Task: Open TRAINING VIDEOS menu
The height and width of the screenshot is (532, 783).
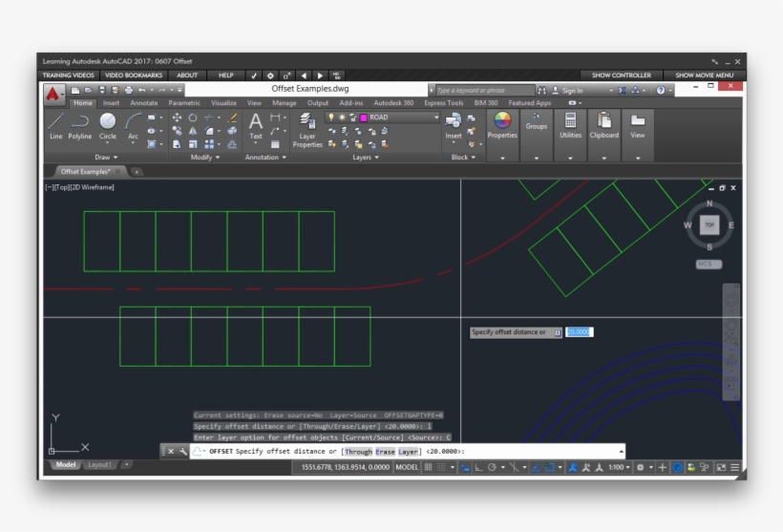Action: (69, 75)
